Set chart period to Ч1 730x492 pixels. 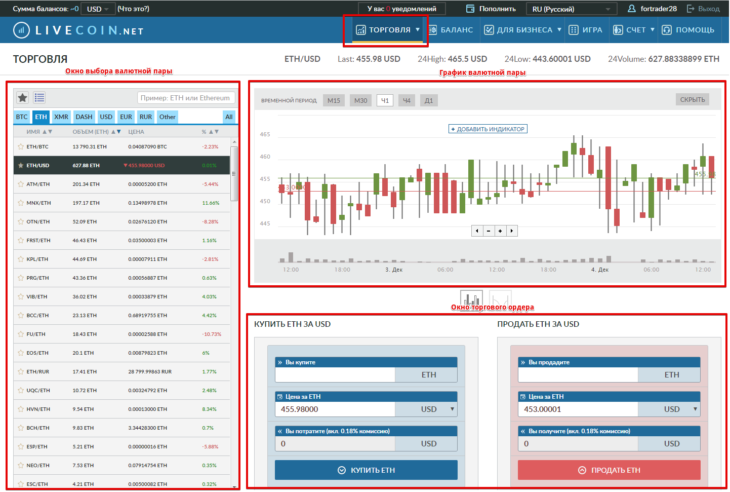click(x=385, y=100)
